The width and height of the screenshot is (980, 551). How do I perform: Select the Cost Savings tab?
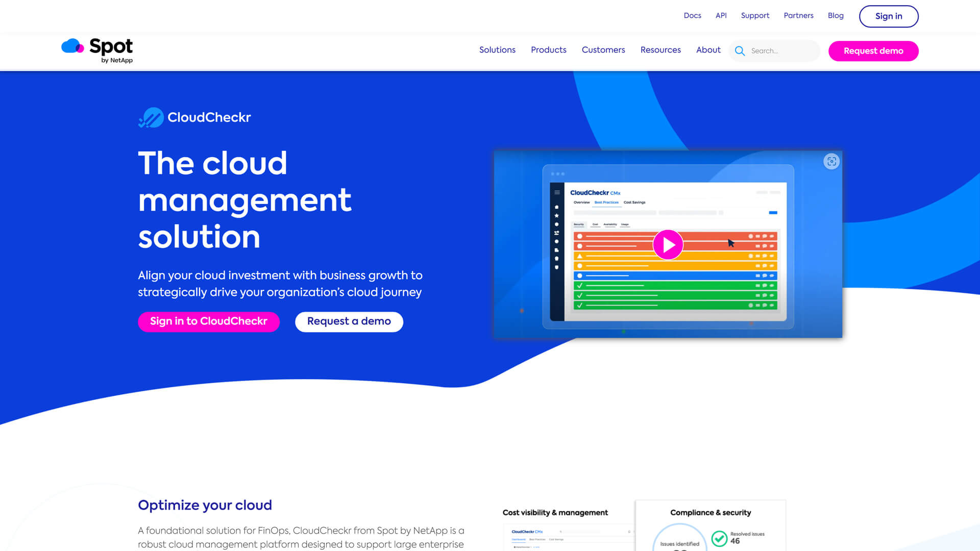click(634, 203)
